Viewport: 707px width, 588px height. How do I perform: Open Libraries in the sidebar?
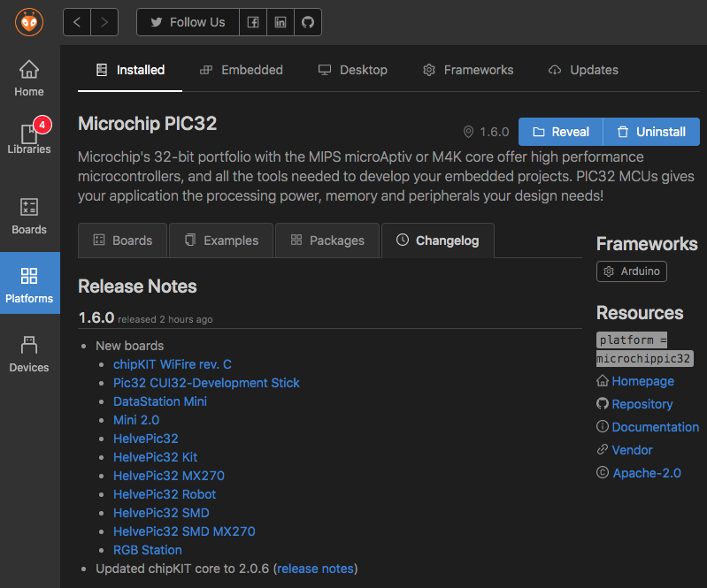coord(29,140)
